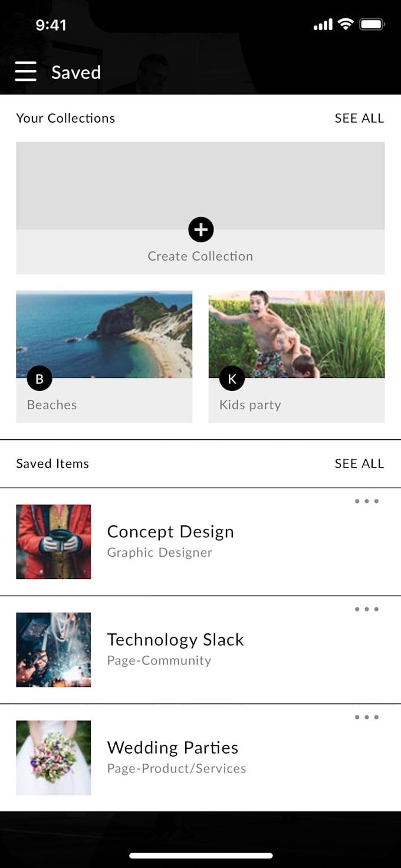The height and width of the screenshot is (868, 401).
Task: Open more options for Concept Design
Action: [366, 502]
